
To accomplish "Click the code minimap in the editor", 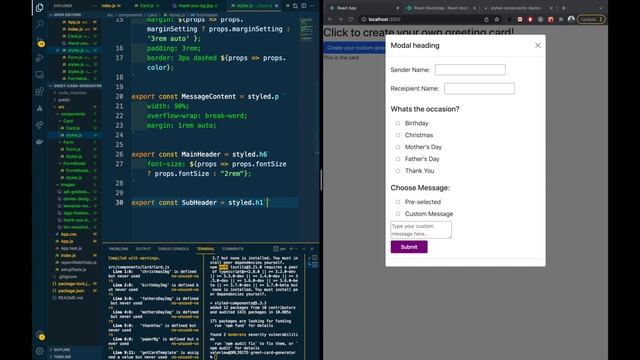I will point(307,29).
